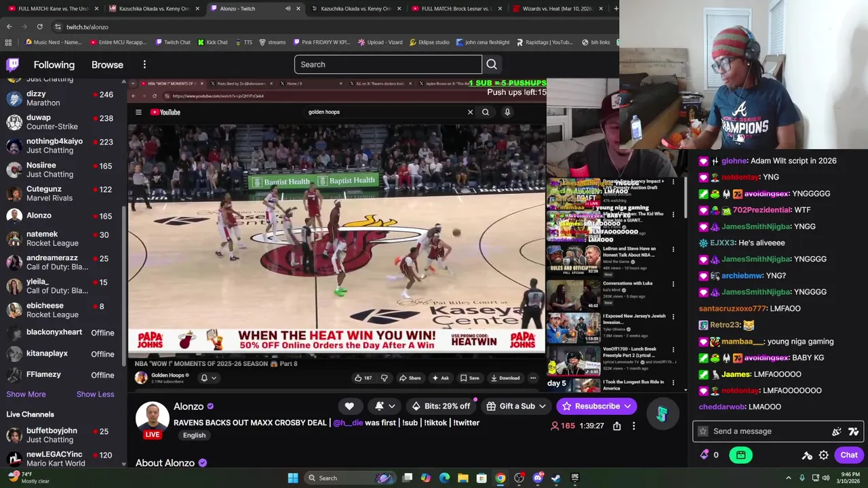The image size is (868, 488).
Task: Open the Bits 29% off offer
Action: [x=441, y=406]
